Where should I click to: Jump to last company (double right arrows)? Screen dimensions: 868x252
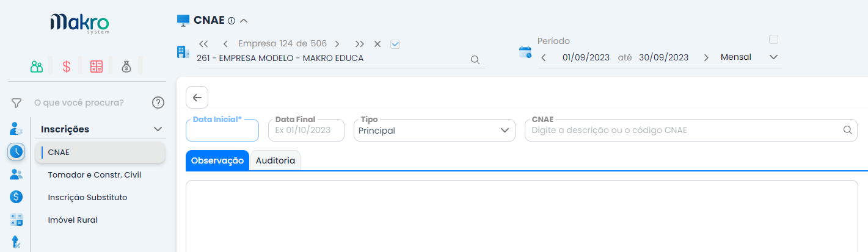click(360, 44)
